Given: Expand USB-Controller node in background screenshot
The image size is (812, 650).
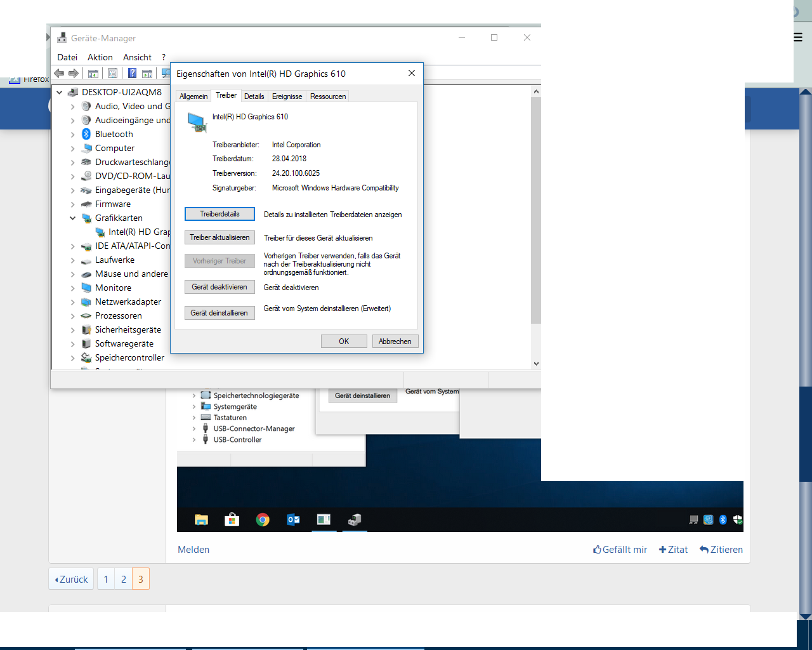Looking at the screenshot, I should pyautogui.click(x=194, y=440).
